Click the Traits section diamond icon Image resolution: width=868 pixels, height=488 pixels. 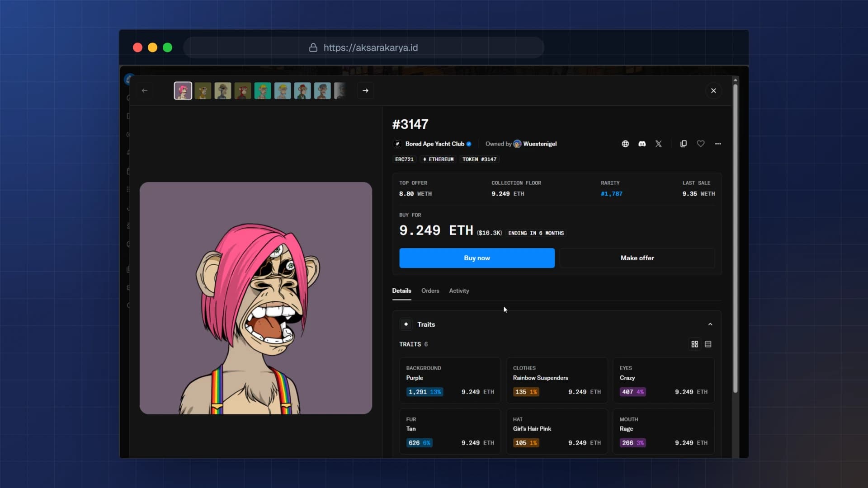pyautogui.click(x=406, y=324)
